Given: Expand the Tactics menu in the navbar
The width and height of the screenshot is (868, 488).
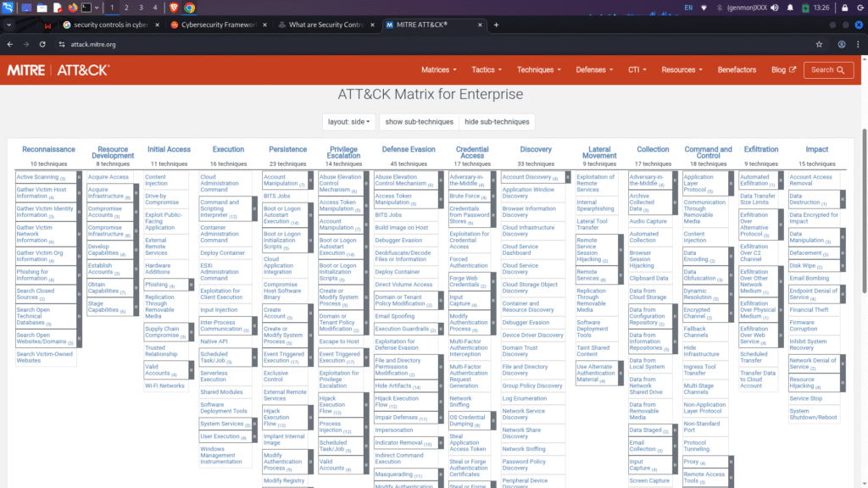Looking at the screenshot, I should coord(487,69).
